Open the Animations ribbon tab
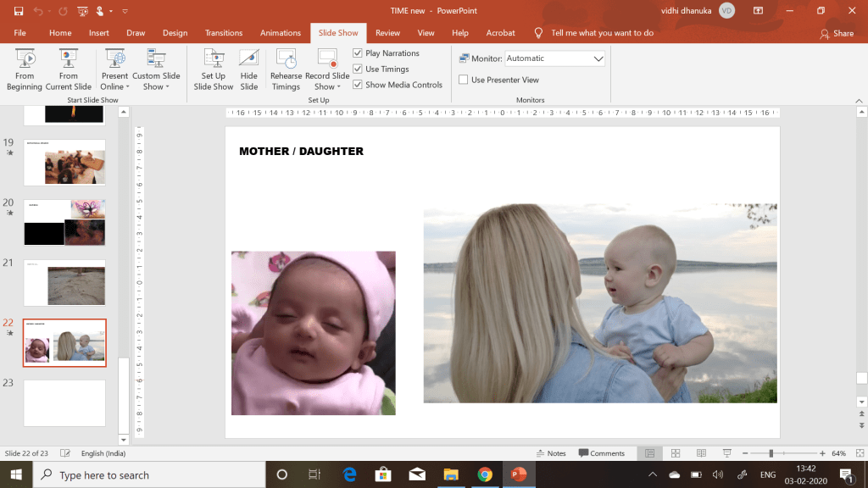Image resolution: width=868 pixels, height=488 pixels. pos(281,33)
